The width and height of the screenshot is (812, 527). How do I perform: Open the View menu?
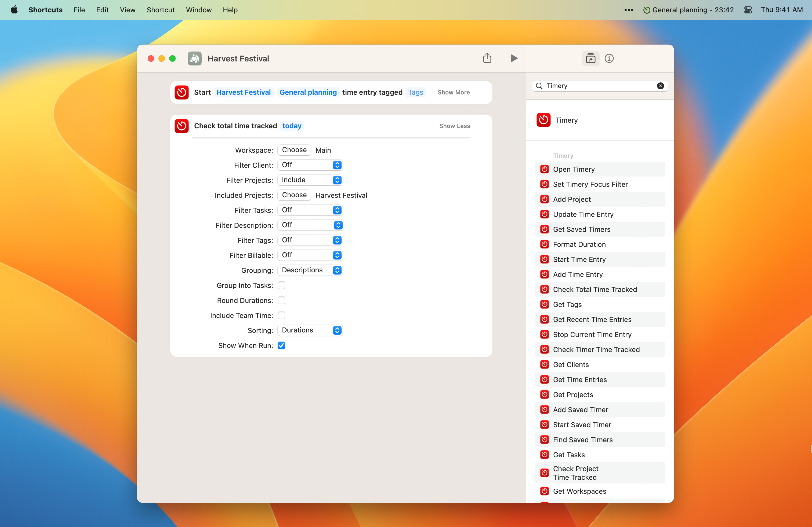pos(127,10)
